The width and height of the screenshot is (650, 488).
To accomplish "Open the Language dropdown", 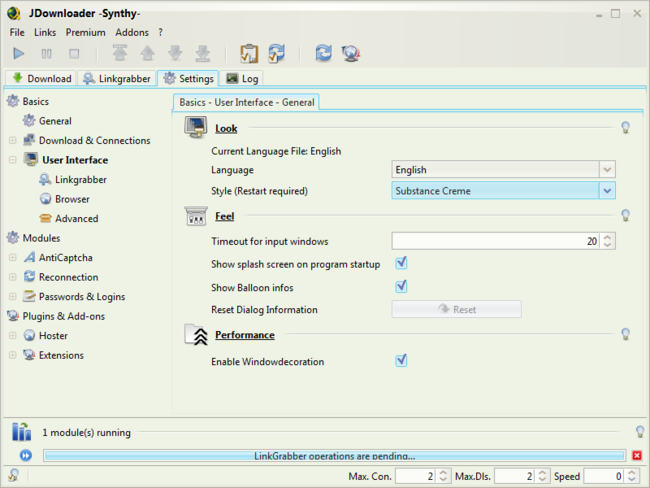I will pyautogui.click(x=503, y=170).
